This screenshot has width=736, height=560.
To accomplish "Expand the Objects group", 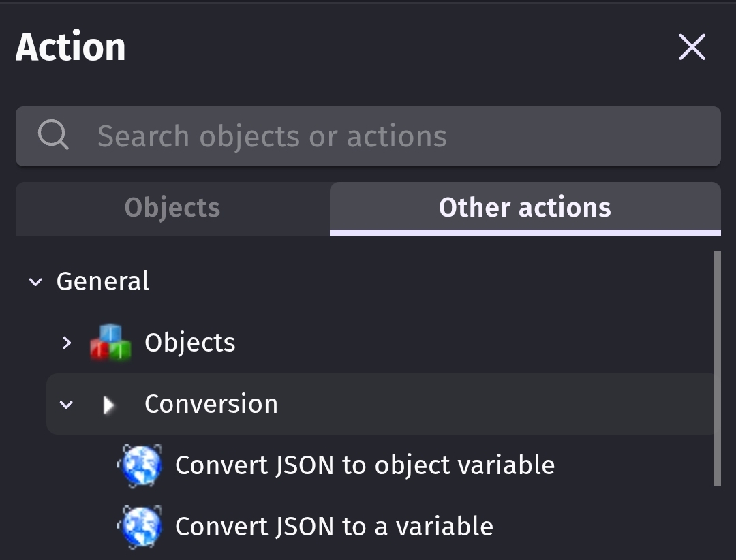I will 66,343.
